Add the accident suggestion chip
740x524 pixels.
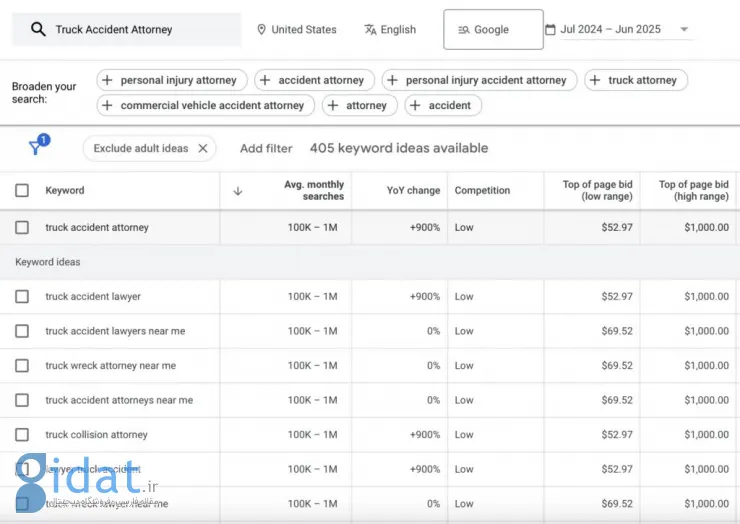point(443,105)
